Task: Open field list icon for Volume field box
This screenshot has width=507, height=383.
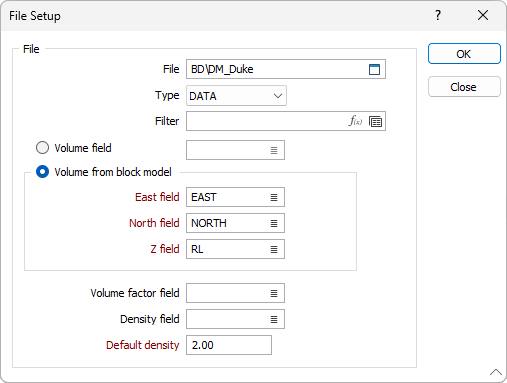Action: point(274,150)
